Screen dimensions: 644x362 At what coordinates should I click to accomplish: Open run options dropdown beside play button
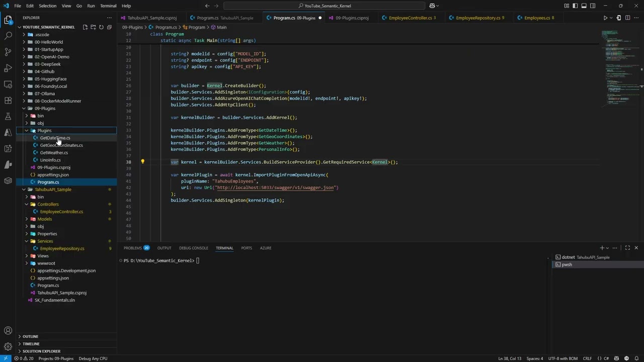[x=612, y=18]
